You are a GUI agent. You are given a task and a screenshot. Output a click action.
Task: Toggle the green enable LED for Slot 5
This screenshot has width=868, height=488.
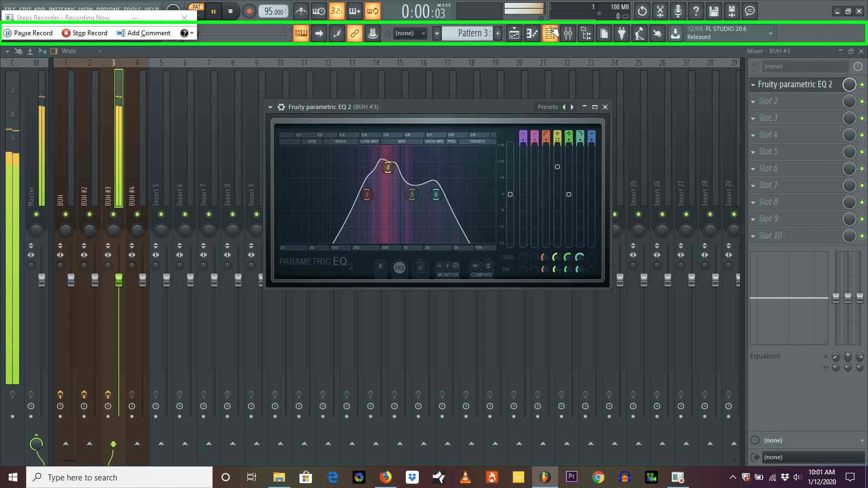pos(861,152)
